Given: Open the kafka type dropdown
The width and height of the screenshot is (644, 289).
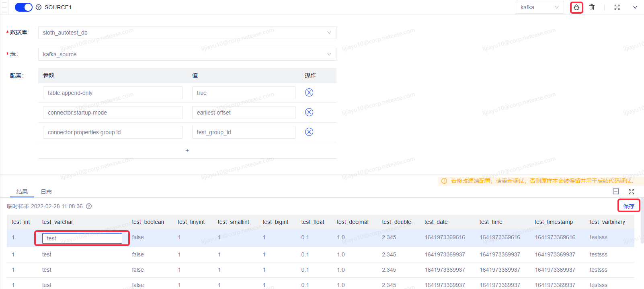Looking at the screenshot, I should [x=539, y=7].
